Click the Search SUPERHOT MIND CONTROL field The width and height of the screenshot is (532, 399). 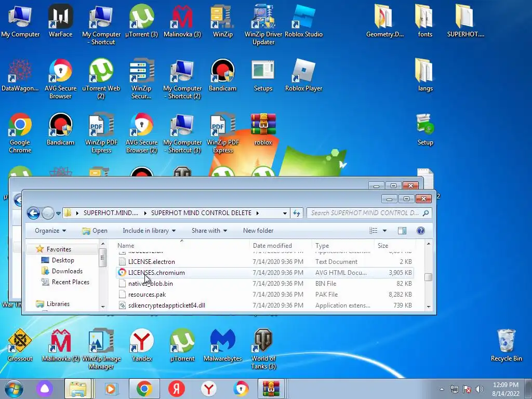(369, 213)
